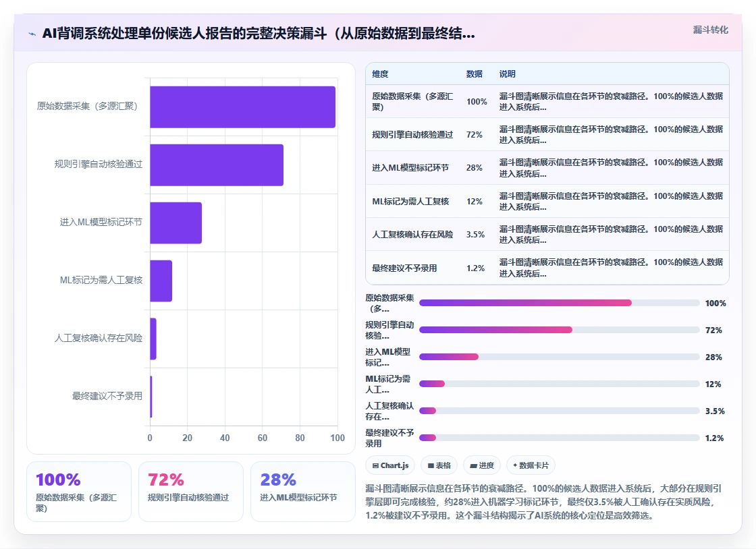
Task: Click the 漏斗转化 badge in the header
Action: point(710,30)
